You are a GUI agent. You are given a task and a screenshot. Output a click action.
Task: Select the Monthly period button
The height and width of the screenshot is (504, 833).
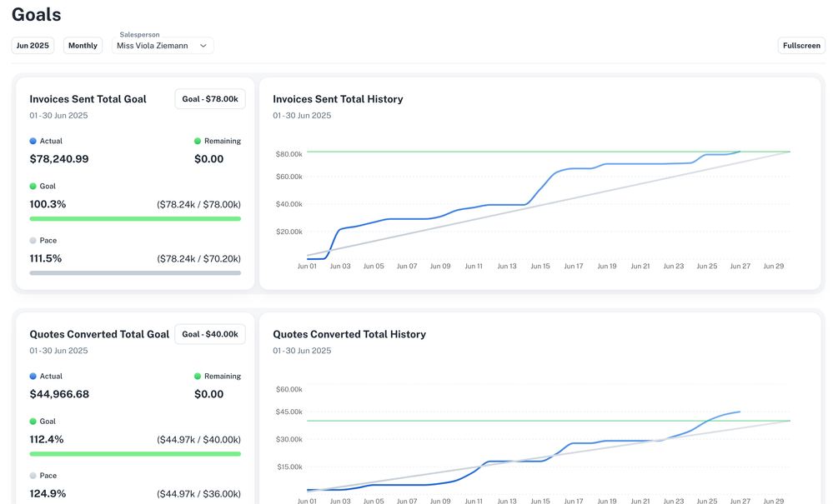[x=83, y=46]
